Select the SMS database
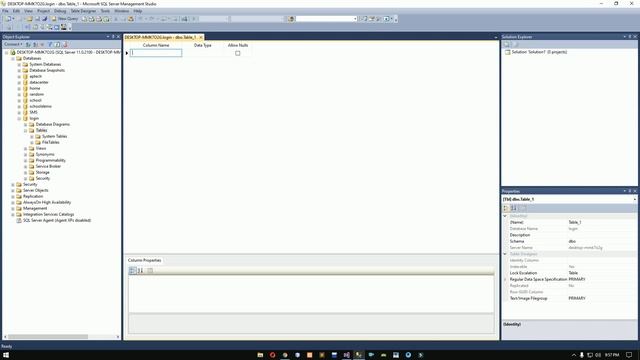This screenshot has width=640, height=360. click(33, 112)
